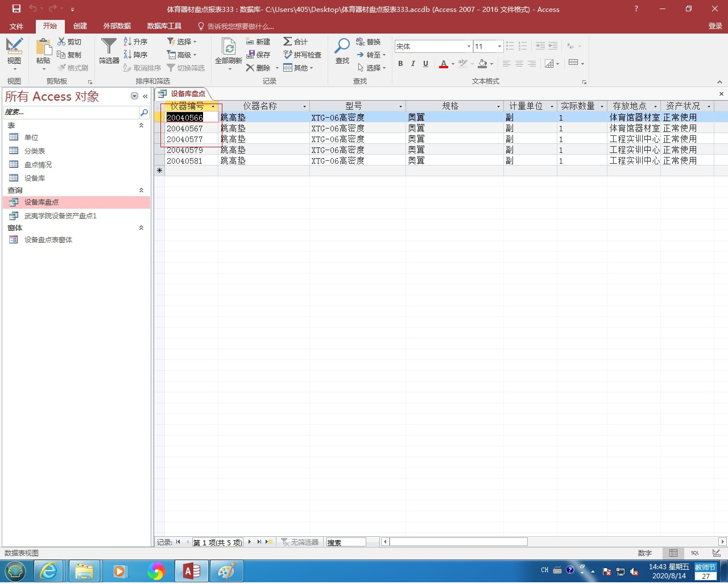Viewport: 728px width, 584px height.
Task: Open the 高级 (Advanced) filter dropdown
Action: tap(181, 55)
